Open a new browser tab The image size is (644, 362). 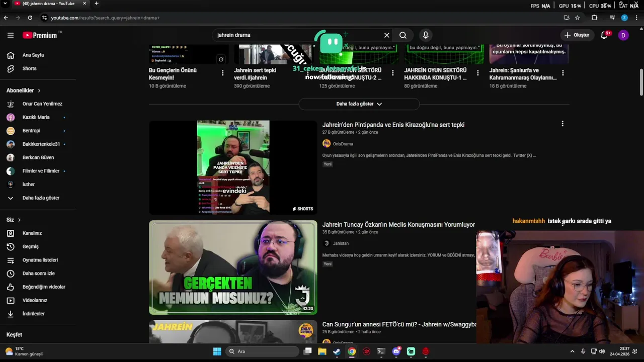point(96,4)
